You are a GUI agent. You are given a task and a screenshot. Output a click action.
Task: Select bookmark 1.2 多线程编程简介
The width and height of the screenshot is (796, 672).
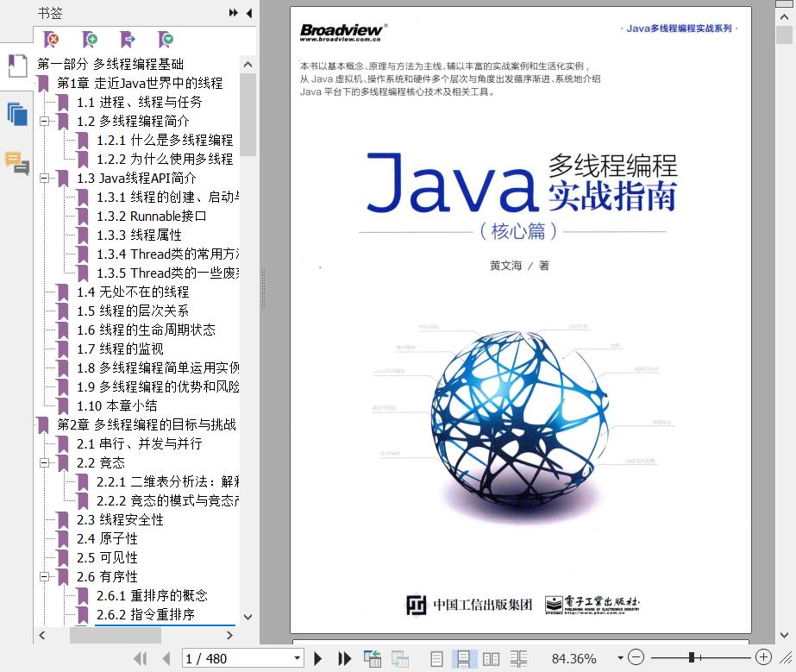point(133,122)
